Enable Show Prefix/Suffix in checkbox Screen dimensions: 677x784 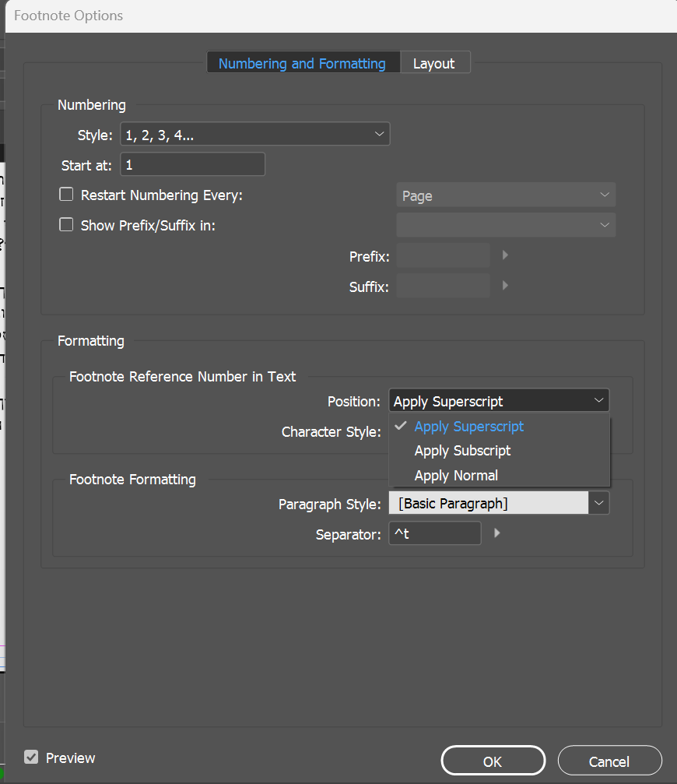click(x=67, y=225)
